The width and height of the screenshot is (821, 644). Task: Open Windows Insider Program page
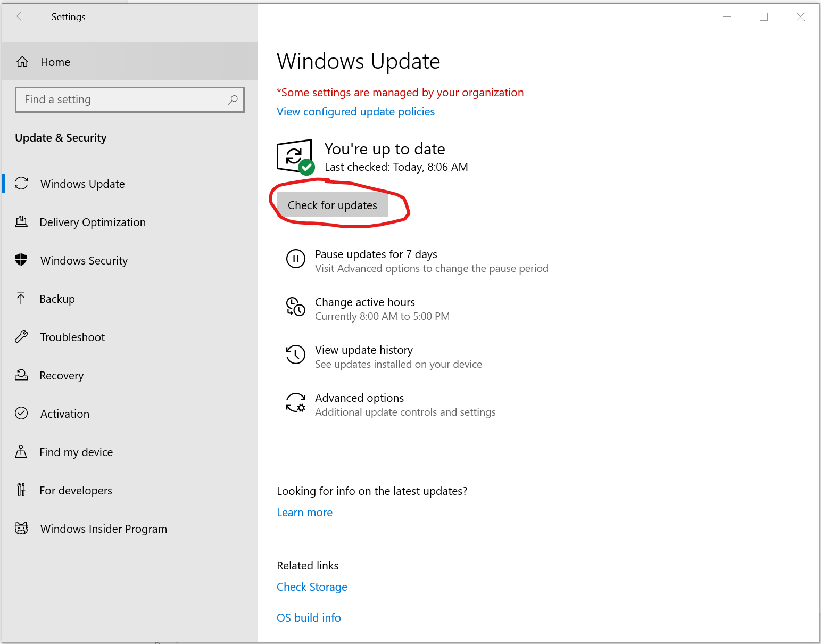tap(130, 529)
